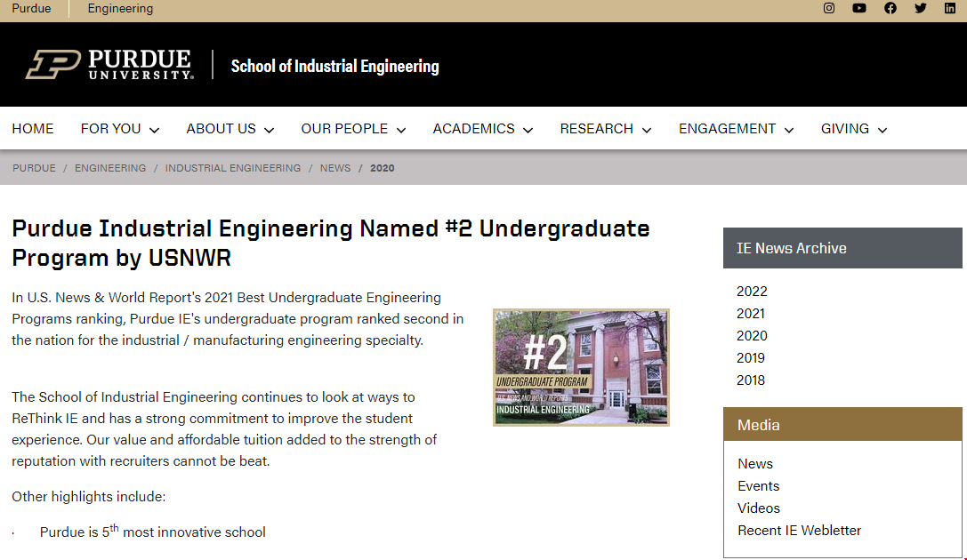Click "Purdue is 5th most innovative school" bullet

tap(152, 532)
